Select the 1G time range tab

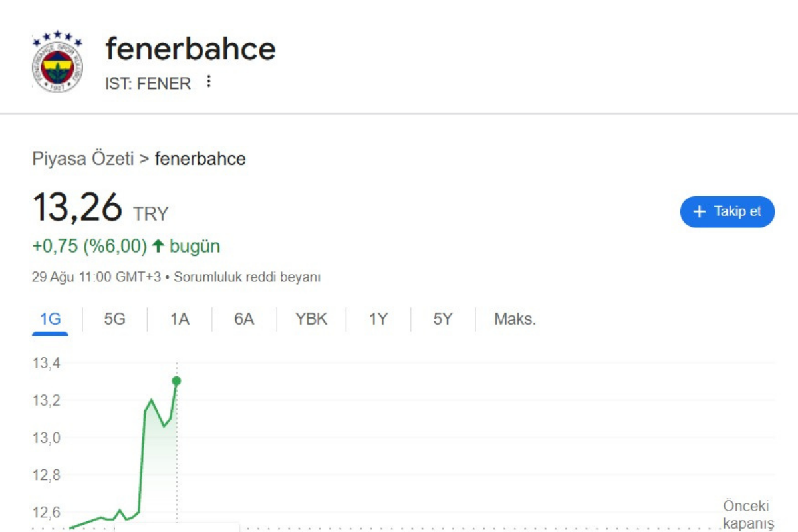click(x=51, y=319)
